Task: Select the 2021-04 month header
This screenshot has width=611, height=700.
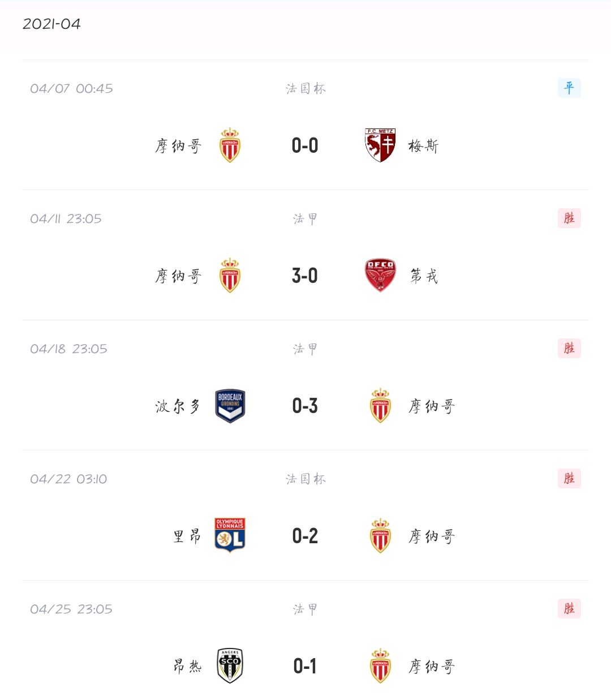Action: [51, 24]
